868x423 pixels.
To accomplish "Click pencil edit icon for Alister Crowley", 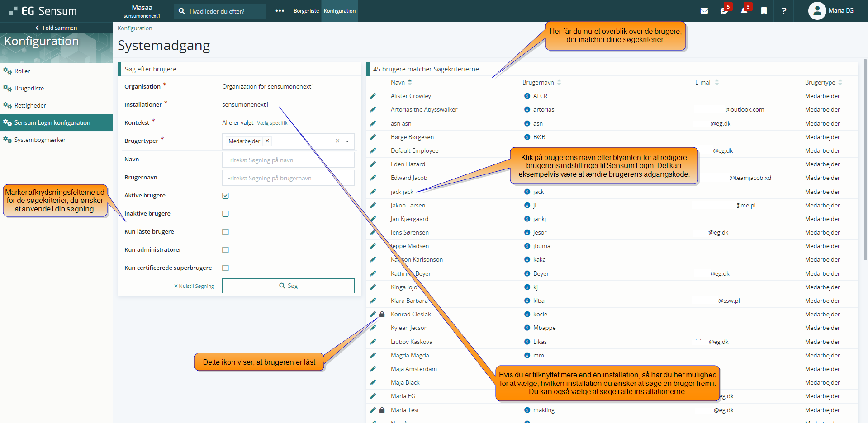I will tap(373, 96).
